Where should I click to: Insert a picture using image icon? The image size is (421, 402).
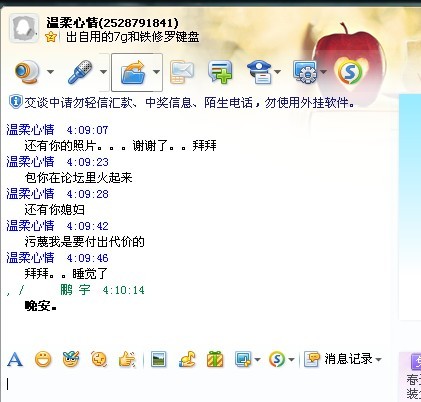(x=158, y=360)
